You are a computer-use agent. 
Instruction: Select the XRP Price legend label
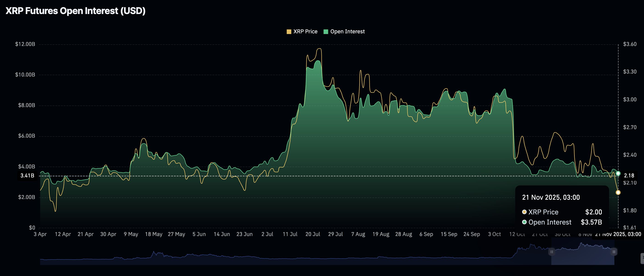coord(306,31)
